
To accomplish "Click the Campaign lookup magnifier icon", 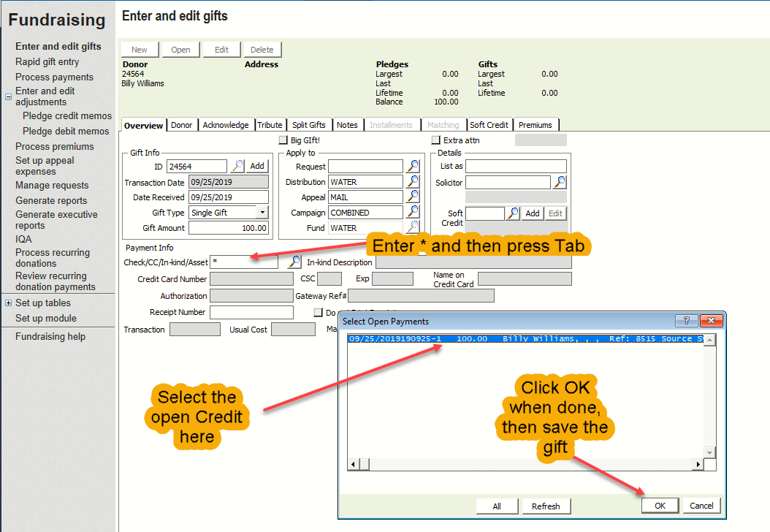I will click(x=413, y=213).
